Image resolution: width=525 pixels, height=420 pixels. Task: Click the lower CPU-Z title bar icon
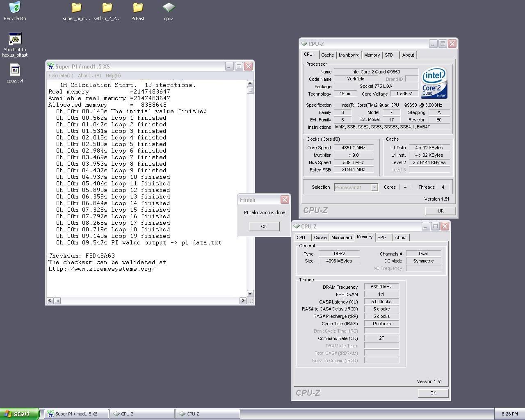[x=297, y=226]
